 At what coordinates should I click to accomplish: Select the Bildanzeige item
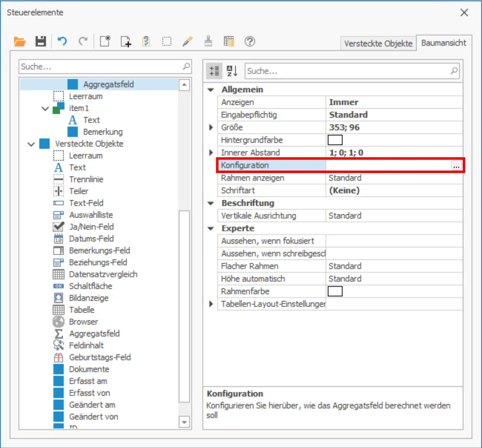[81, 298]
